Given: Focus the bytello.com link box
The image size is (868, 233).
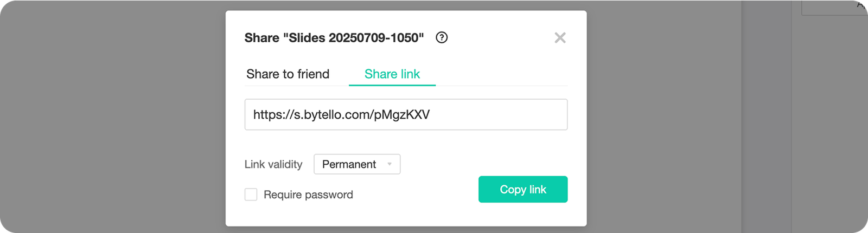Looking at the screenshot, I should tap(406, 114).
